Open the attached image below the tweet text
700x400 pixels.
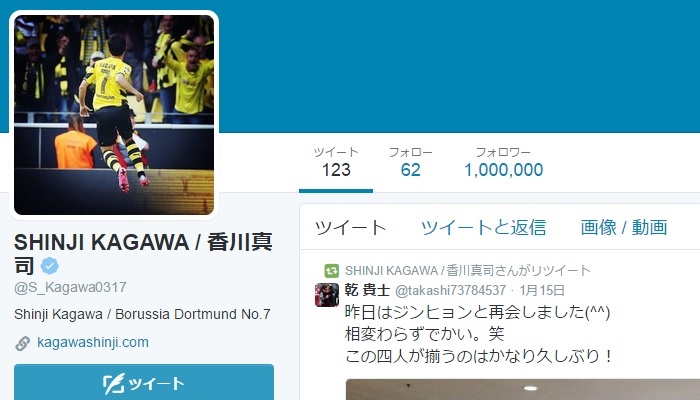pyautogui.click(x=523, y=389)
